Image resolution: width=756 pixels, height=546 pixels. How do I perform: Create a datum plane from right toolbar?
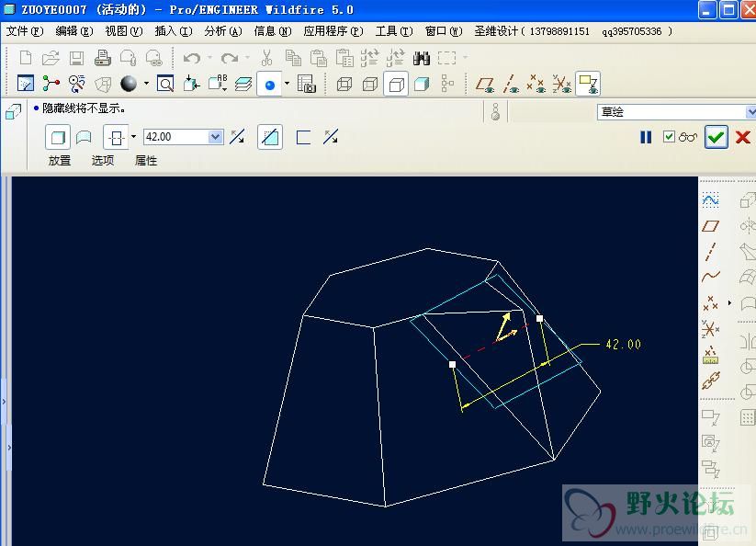(x=711, y=226)
